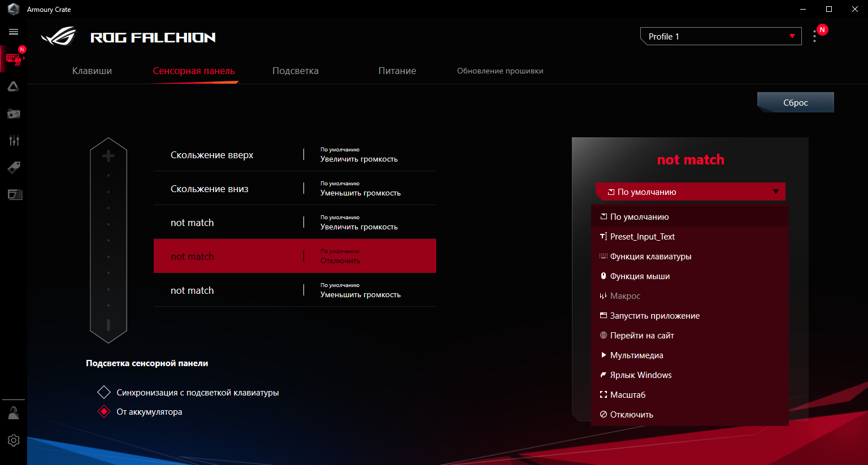Open the news panel icon in sidebar
Image resolution: width=868 pixels, height=465 pixels.
coord(14,194)
